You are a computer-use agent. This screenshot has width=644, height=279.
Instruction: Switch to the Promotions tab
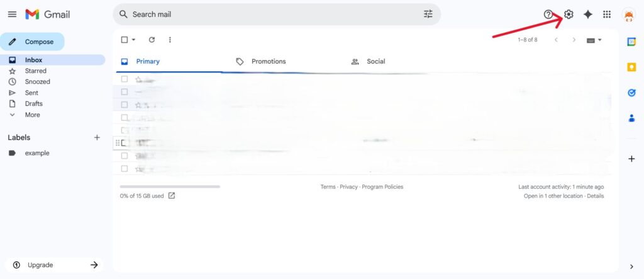pyautogui.click(x=268, y=62)
